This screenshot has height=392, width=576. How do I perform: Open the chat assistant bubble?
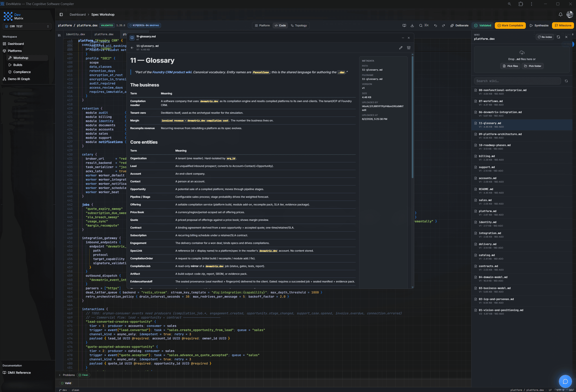coord(565,381)
